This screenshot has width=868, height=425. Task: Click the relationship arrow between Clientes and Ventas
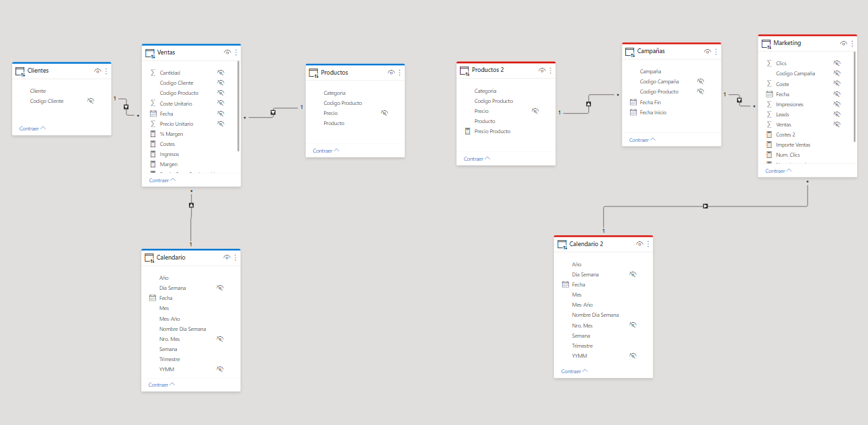click(126, 107)
